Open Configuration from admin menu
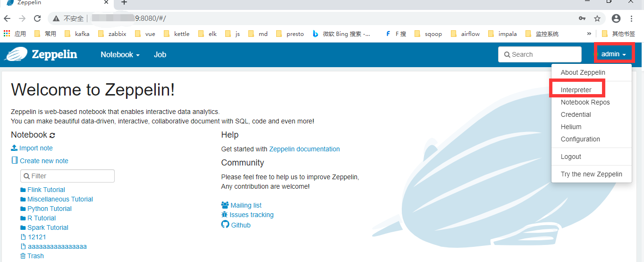Screen dimensions: 644x262 580,139
